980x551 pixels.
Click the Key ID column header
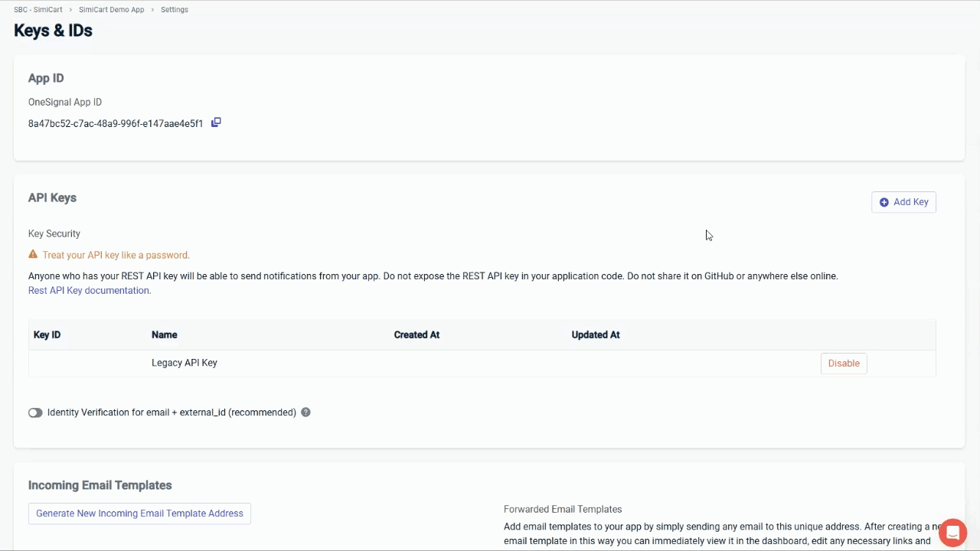click(47, 335)
